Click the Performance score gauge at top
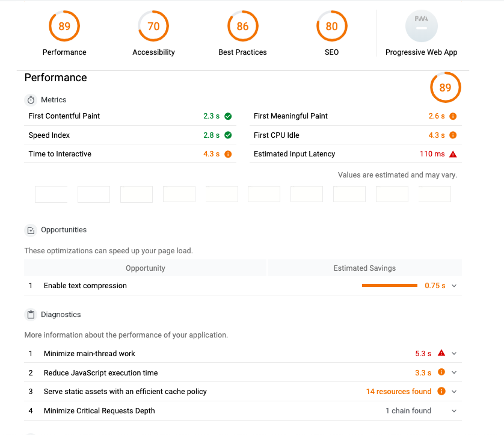 click(64, 26)
